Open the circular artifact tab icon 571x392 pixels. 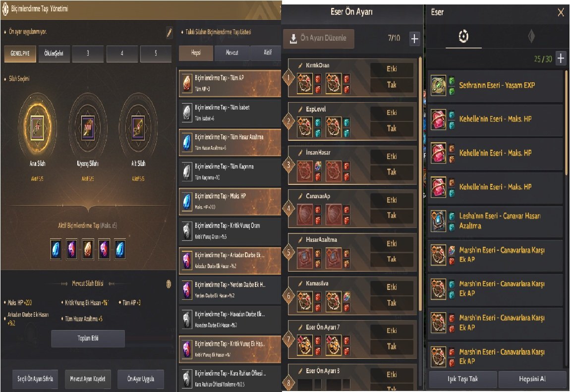coord(463,36)
